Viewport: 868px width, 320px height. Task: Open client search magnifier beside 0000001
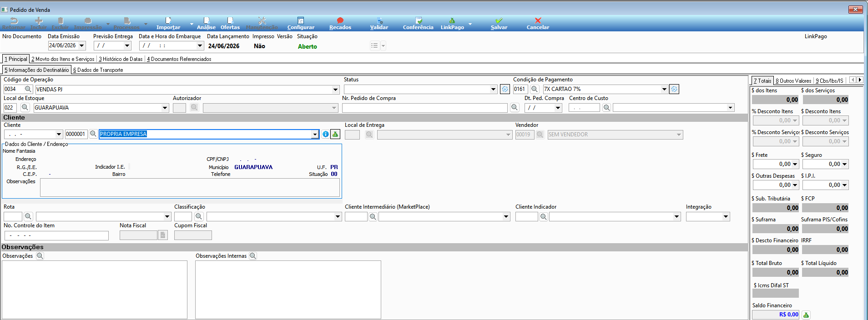pos(93,134)
